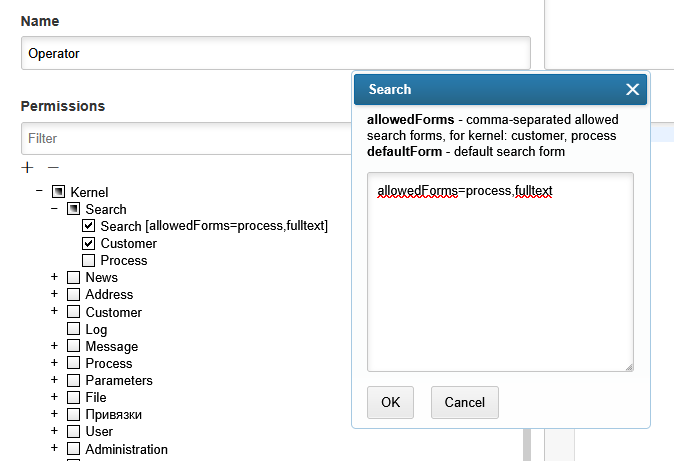
Task: Toggle the Kernel tri-state checkbox
Action: pos(58,192)
